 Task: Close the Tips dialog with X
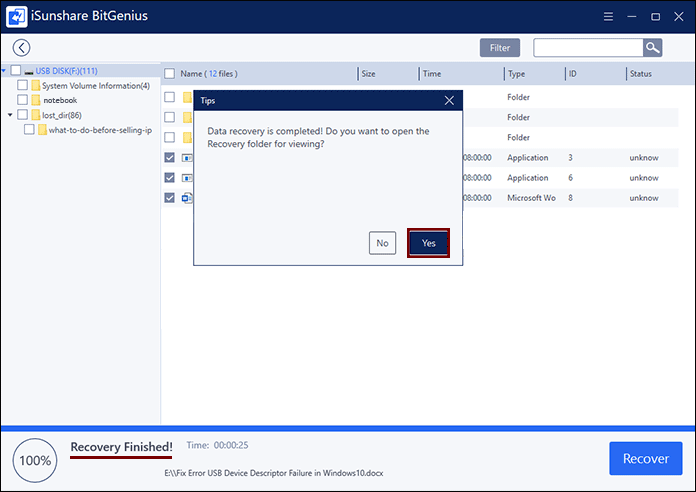coord(449,101)
